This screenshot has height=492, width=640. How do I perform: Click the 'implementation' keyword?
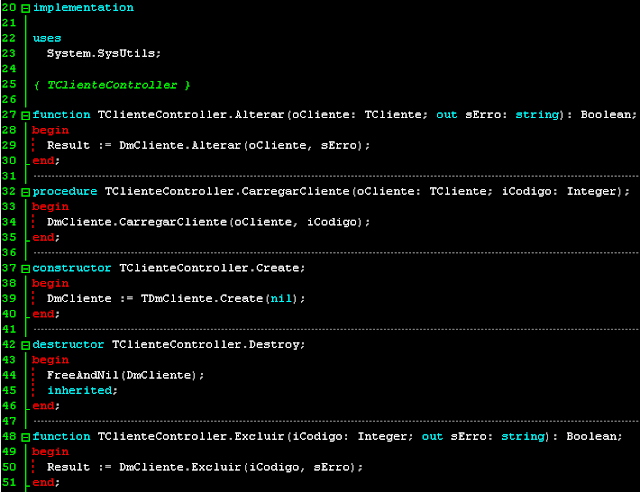(x=83, y=8)
